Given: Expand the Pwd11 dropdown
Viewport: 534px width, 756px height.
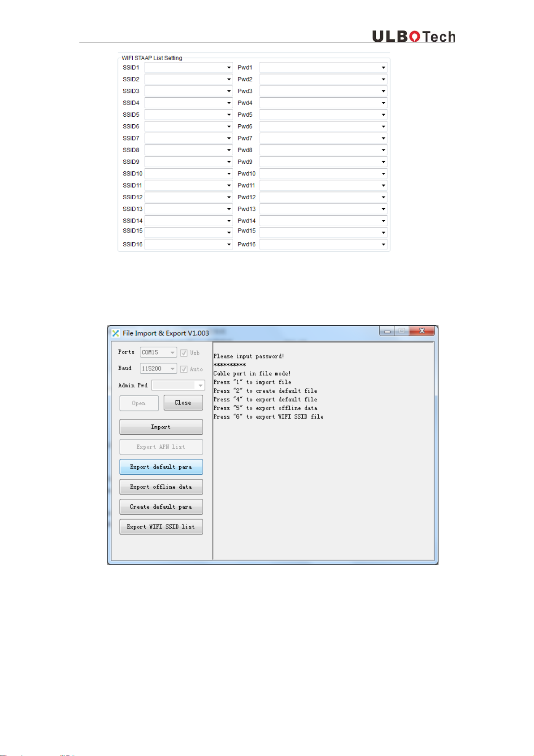Looking at the screenshot, I should [x=383, y=185].
